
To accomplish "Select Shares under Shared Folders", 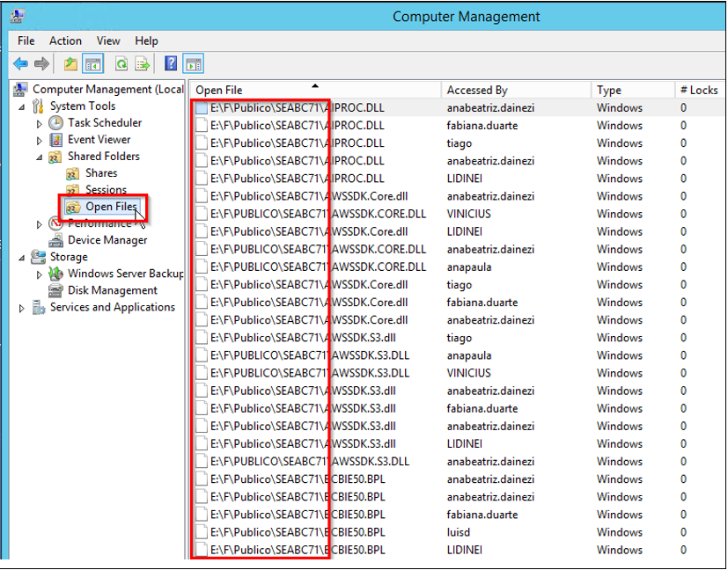I will (x=100, y=173).
